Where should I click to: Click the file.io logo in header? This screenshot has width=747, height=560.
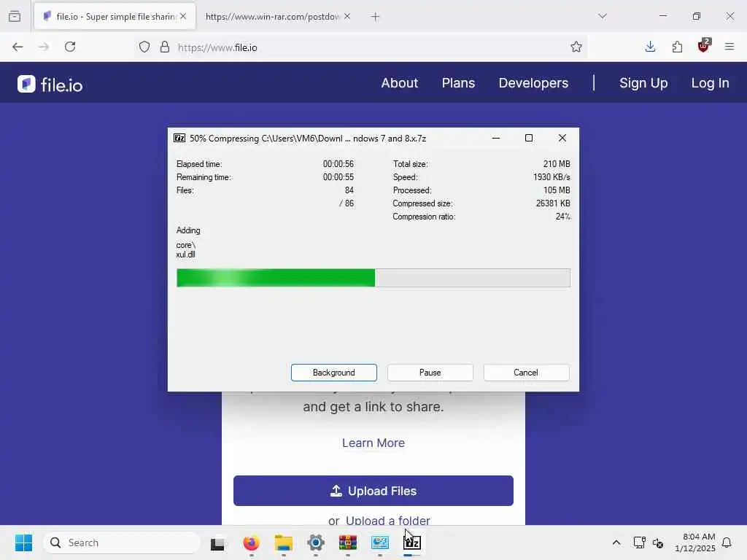click(x=50, y=85)
